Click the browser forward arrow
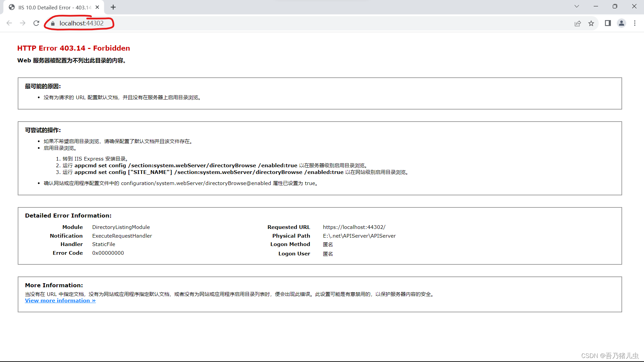 (x=22, y=23)
